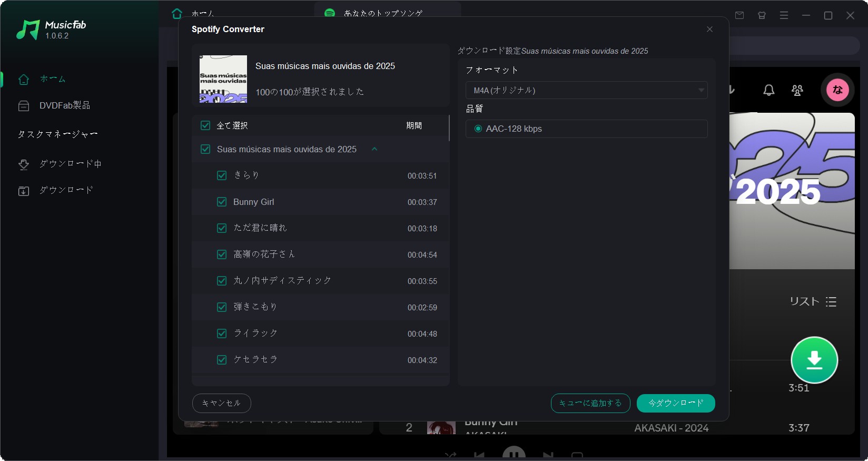Open the M4A (オリジナル) format dropdown

(586, 90)
